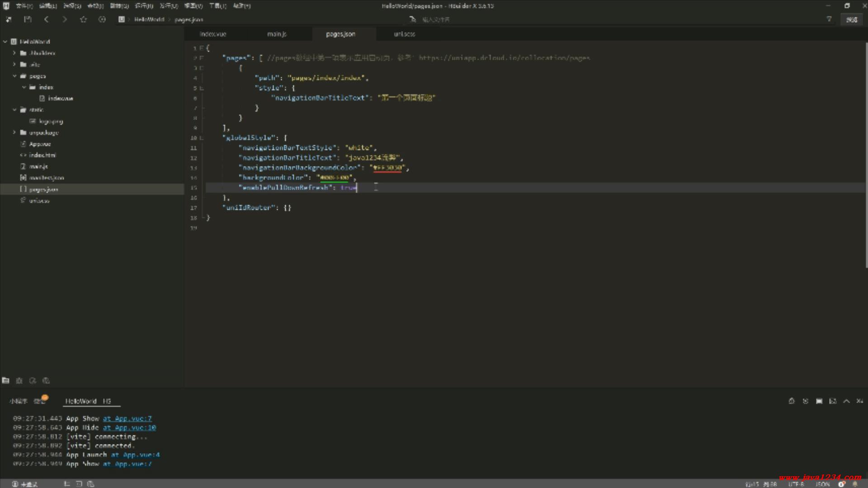Screen dimensions: 868x488
Task: Click the filter funnel icon at top right
Action: coord(829,19)
